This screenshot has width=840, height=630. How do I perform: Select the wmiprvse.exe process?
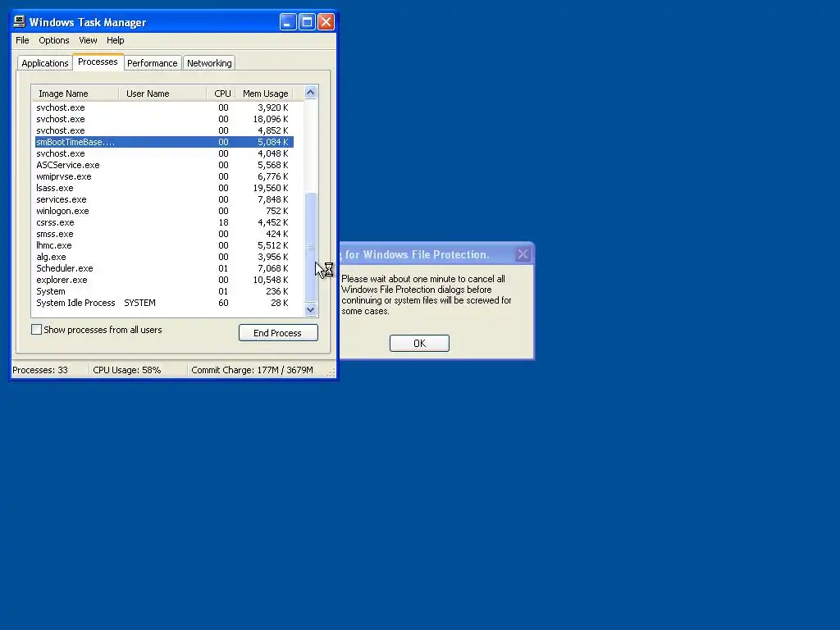(x=164, y=176)
